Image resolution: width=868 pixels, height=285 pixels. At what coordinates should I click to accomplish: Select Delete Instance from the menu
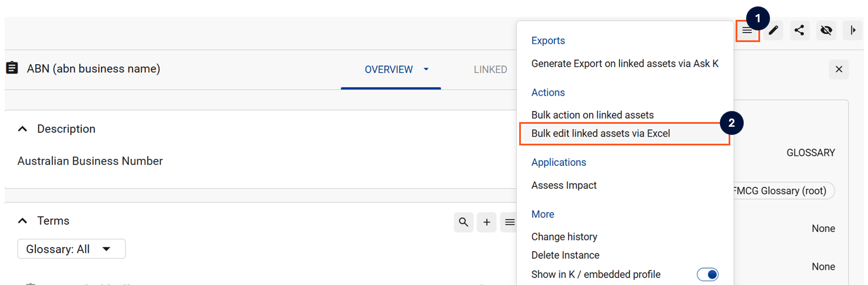565,255
